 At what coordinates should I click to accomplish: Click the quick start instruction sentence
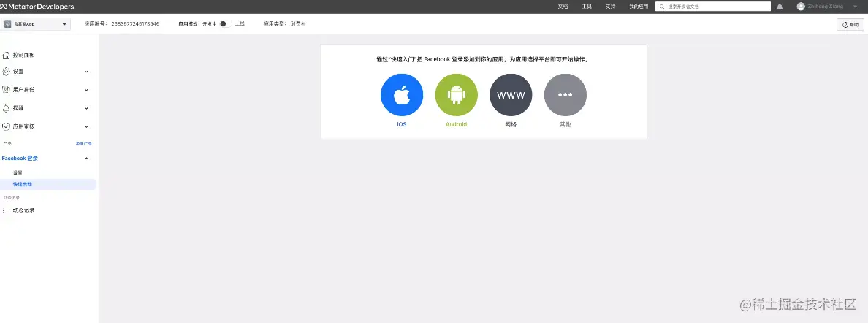483,58
